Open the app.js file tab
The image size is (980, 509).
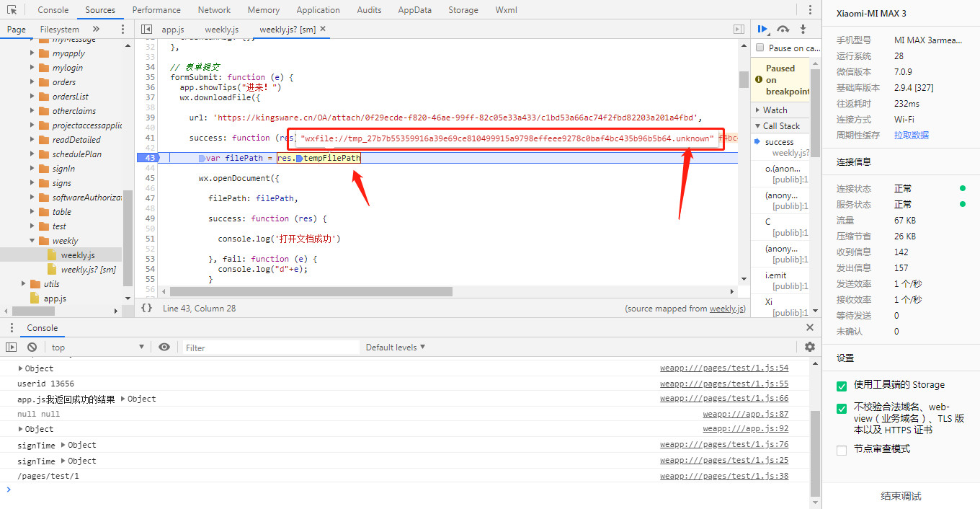pos(173,30)
